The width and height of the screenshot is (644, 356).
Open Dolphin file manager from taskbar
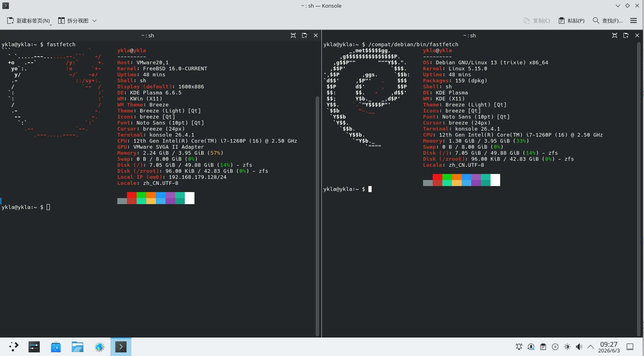point(78,347)
